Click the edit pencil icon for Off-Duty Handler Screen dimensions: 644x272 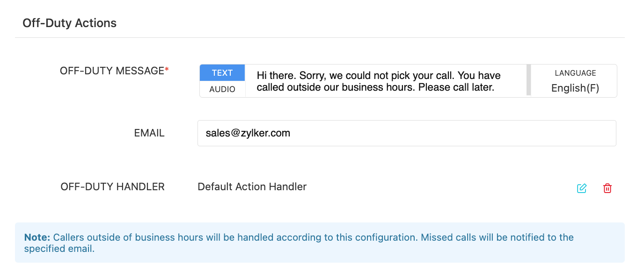pos(582,188)
